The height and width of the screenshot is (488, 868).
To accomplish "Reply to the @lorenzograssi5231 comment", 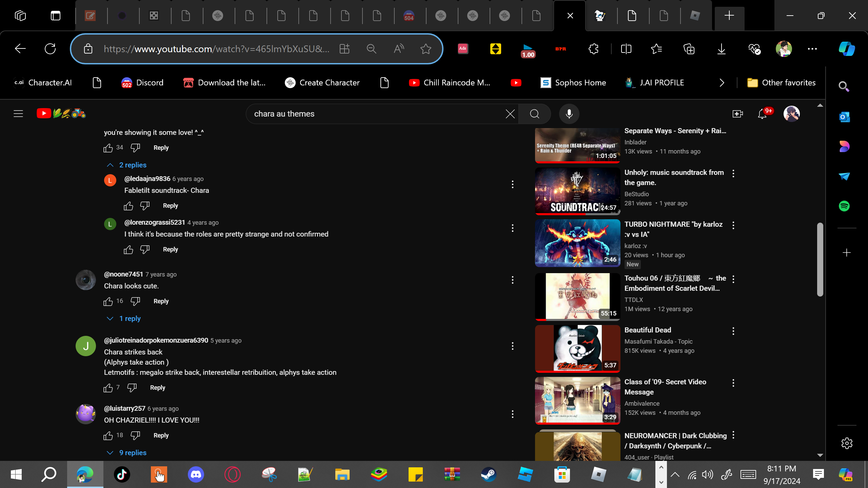I will click(170, 249).
